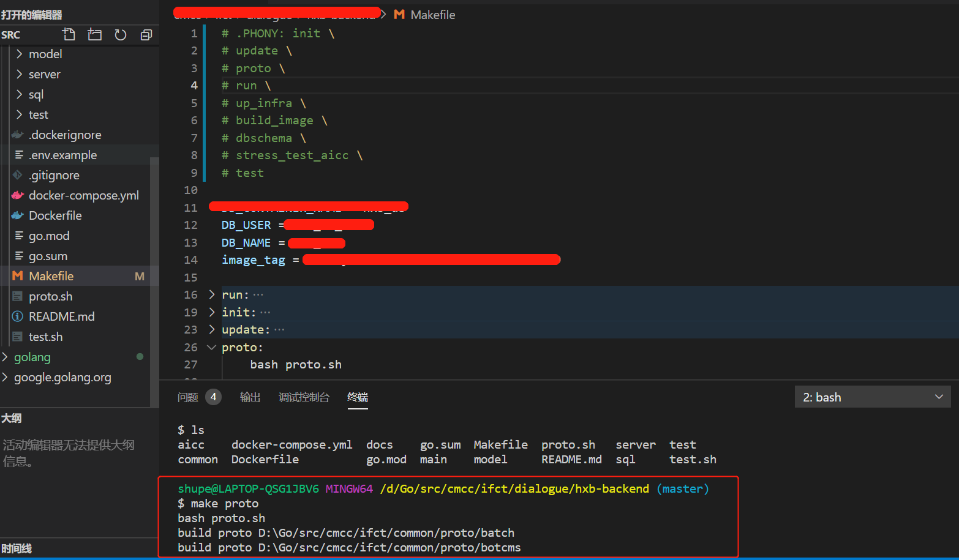This screenshot has height=560, width=959.
Task: Click the .gitignore git icon
Action: (18, 175)
